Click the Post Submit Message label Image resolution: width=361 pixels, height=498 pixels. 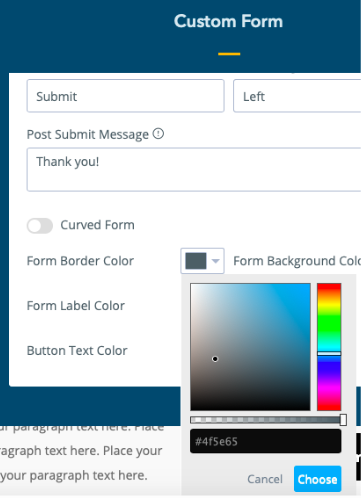pyautogui.click(x=88, y=134)
